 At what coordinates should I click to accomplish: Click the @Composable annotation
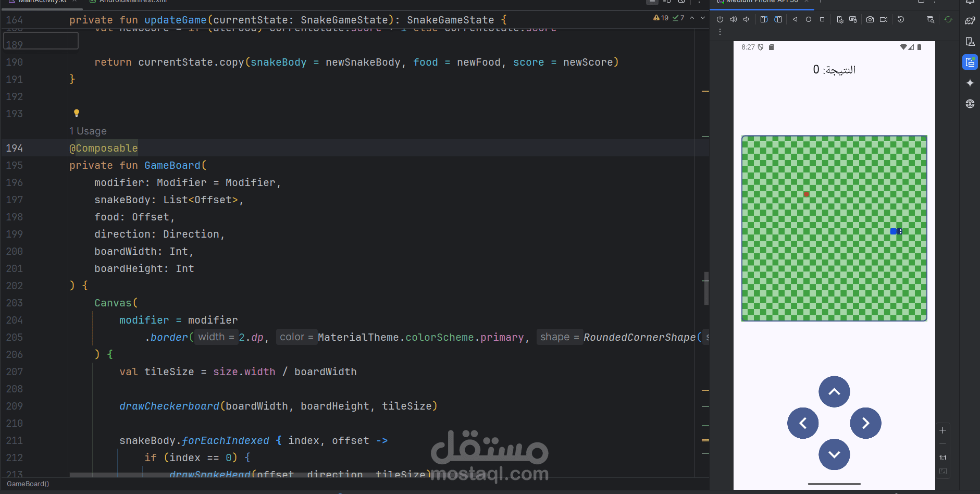(x=104, y=148)
